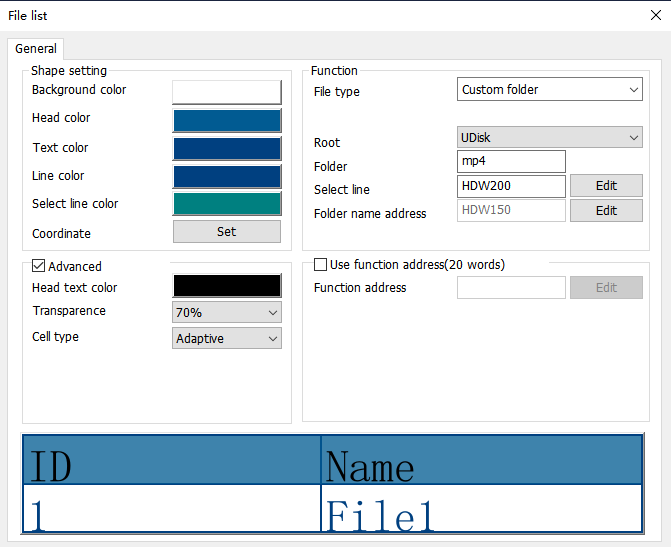Click the Select line address field
The width and height of the screenshot is (671, 547).
click(x=511, y=186)
